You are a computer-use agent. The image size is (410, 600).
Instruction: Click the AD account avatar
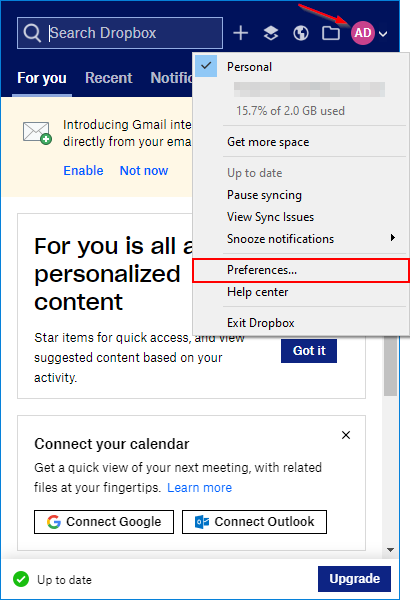tap(363, 33)
